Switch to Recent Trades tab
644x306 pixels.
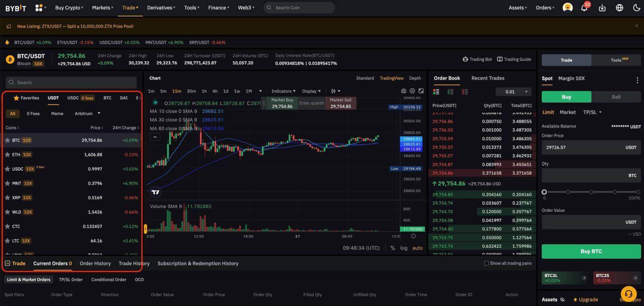tap(488, 78)
